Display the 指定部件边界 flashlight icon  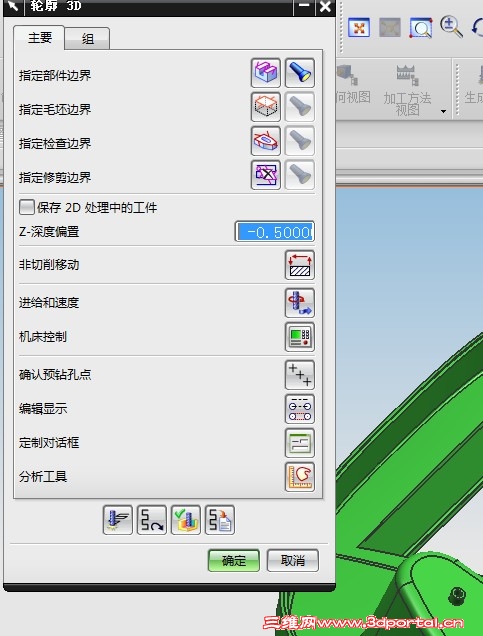[300, 73]
